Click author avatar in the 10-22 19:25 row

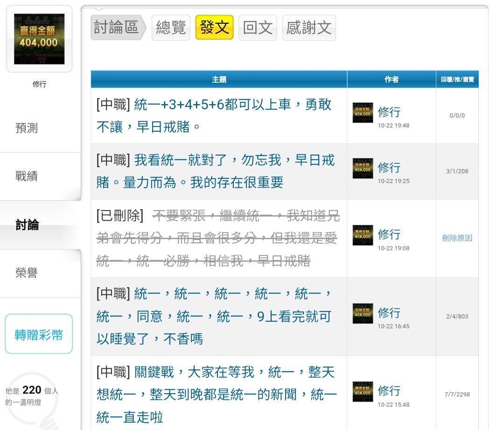(x=363, y=168)
